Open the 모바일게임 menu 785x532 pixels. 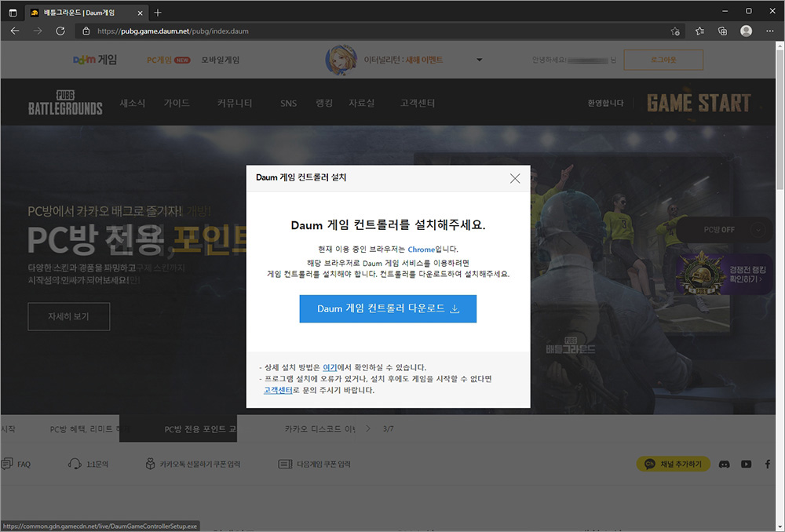pos(221,60)
